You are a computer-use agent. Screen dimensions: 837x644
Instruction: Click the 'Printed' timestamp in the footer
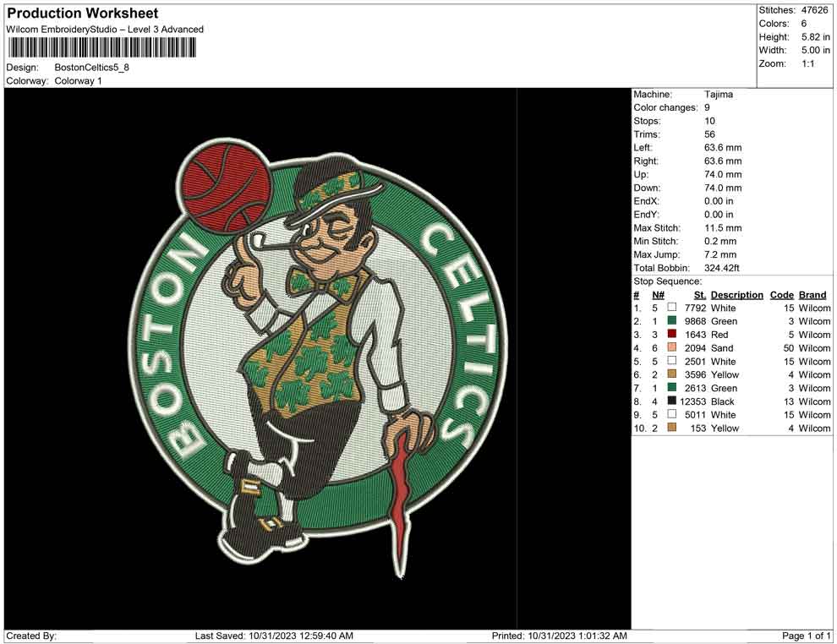[x=560, y=636]
